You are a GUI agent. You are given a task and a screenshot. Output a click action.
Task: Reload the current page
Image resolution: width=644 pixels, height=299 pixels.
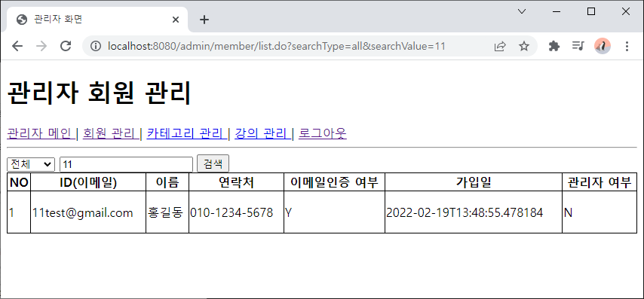click(x=66, y=46)
